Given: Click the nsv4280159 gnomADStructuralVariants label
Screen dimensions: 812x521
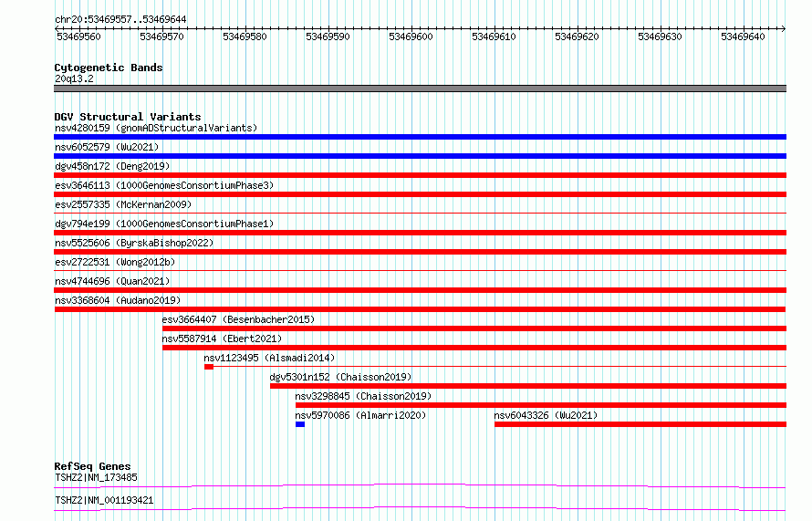Looking at the screenshot, I should pos(156,128).
